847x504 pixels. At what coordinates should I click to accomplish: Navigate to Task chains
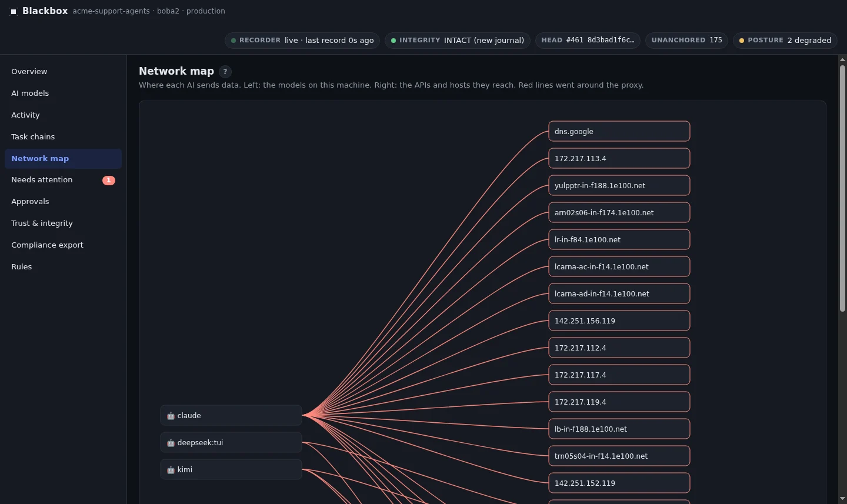click(63, 137)
